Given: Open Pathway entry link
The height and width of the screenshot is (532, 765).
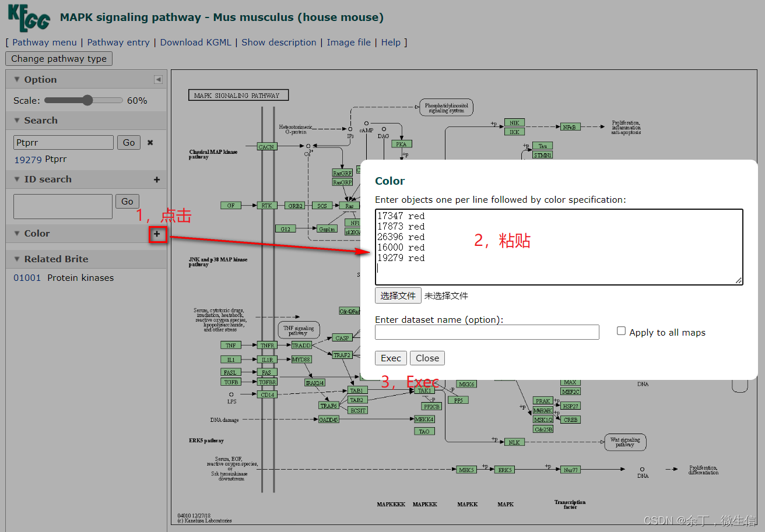Looking at the screenshot, I should coord(118,43).
